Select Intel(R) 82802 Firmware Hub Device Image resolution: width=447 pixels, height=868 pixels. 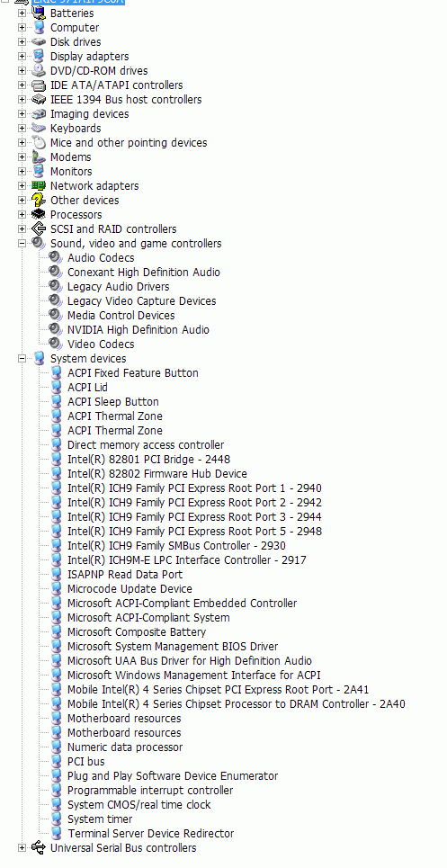pyautogui.click(x=157, y=473)
